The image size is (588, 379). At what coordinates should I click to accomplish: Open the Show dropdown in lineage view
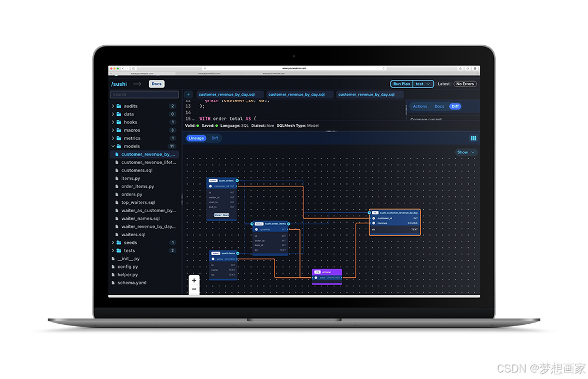pos(466,152)
